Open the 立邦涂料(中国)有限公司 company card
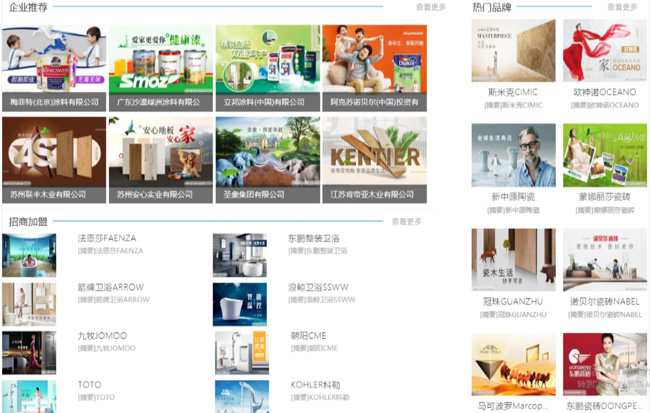The width and height of the screenshot is (650, 413). pos(268,68)
